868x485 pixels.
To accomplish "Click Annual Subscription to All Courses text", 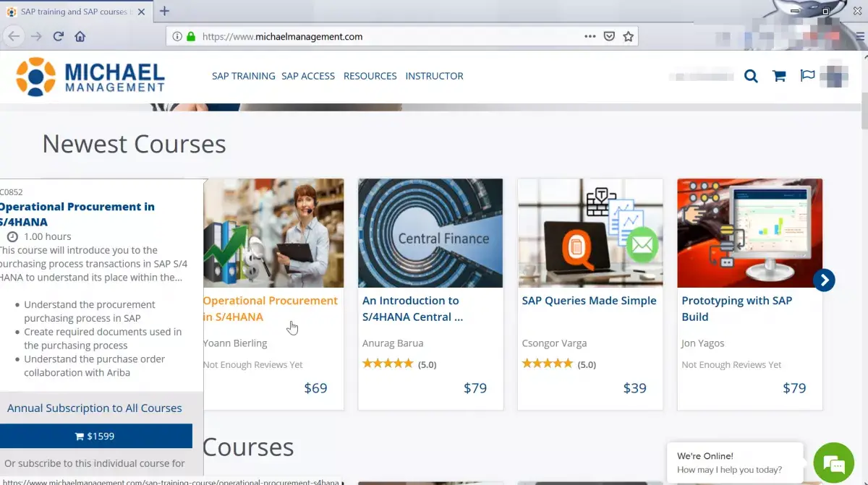I will point(94,408).
